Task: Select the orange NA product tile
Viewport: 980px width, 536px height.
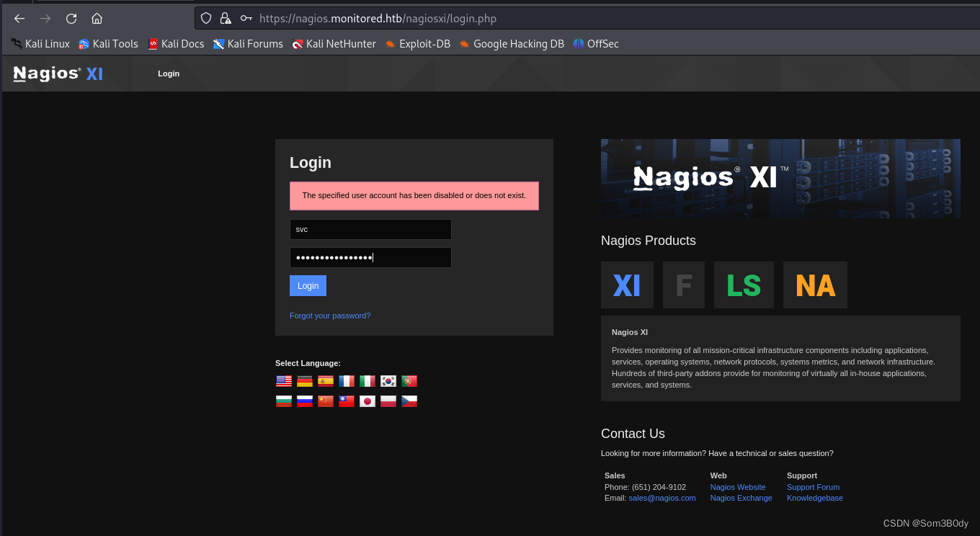Action: tap(815, 285)
